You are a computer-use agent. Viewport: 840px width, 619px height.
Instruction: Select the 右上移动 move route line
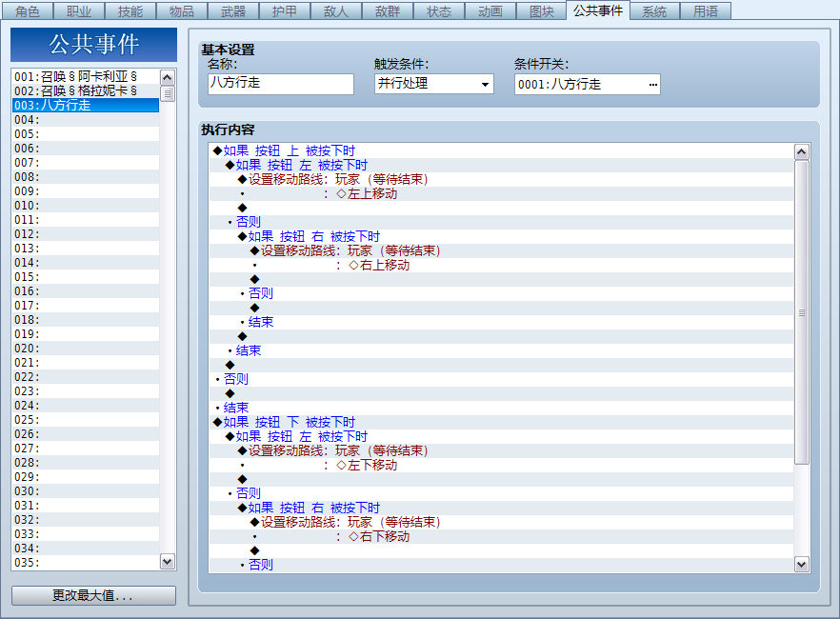pyautogui.click(x=501, y=265)
